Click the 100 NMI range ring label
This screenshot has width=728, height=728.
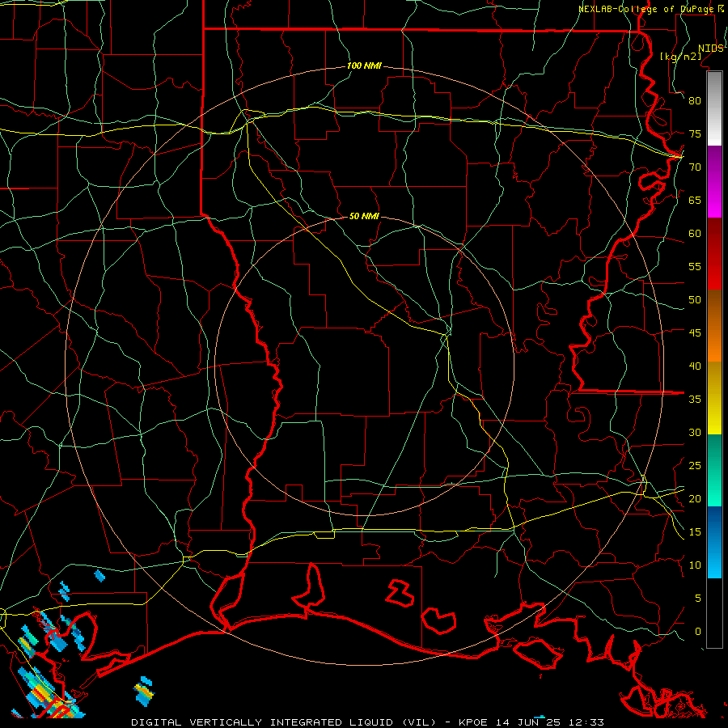coord(364,66)
